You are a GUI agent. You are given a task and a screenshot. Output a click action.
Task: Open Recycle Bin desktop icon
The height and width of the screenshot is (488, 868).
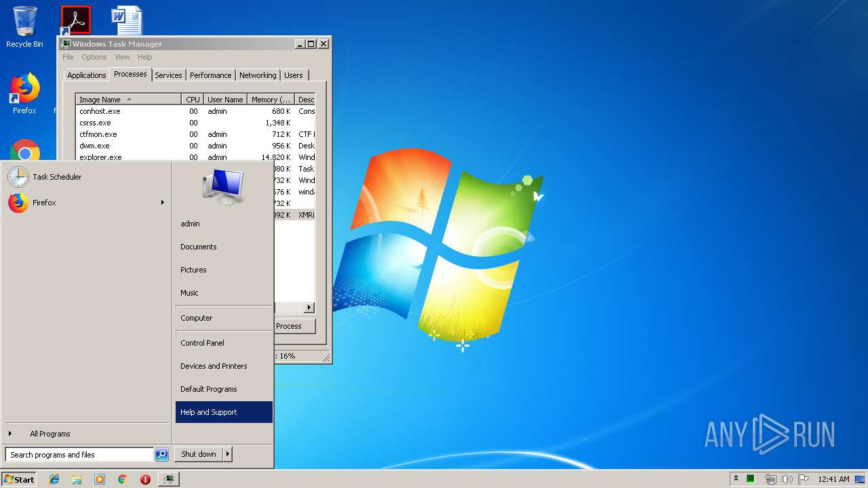click(24, 27)
